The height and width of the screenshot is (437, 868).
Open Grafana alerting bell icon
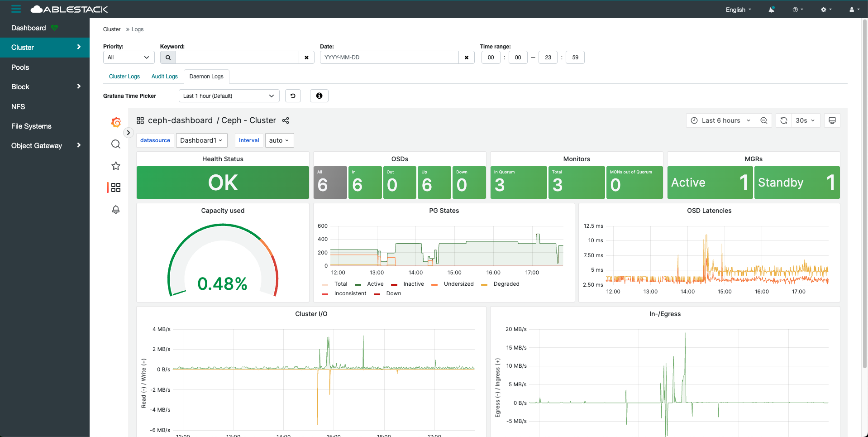tap(116, 209)
